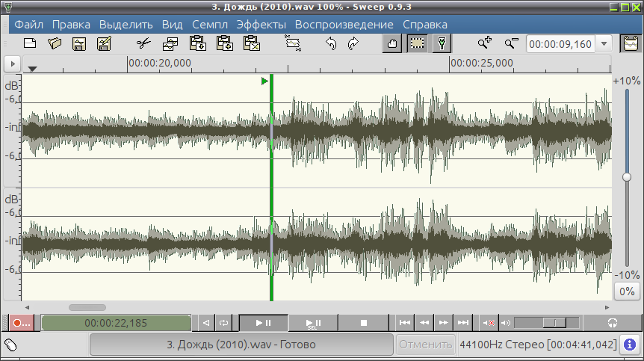Screen dimensions: 644x361
Task: Jump to the end of the file
Action: [x=463, y=323]
